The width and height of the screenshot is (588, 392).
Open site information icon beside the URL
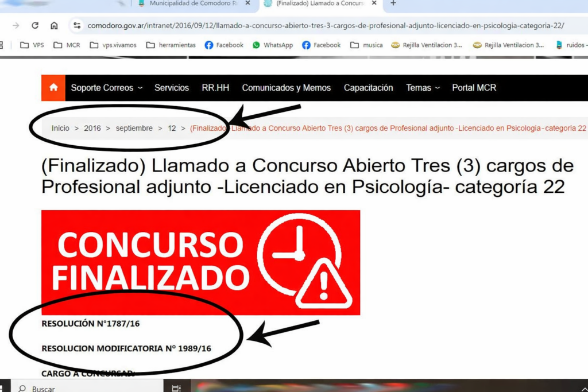point(76,26)
